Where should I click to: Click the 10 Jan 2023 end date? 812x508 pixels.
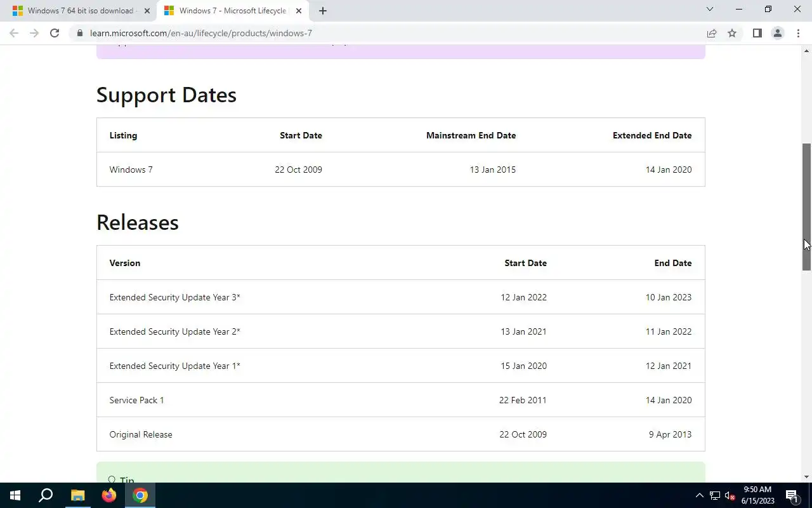point(669,297)
